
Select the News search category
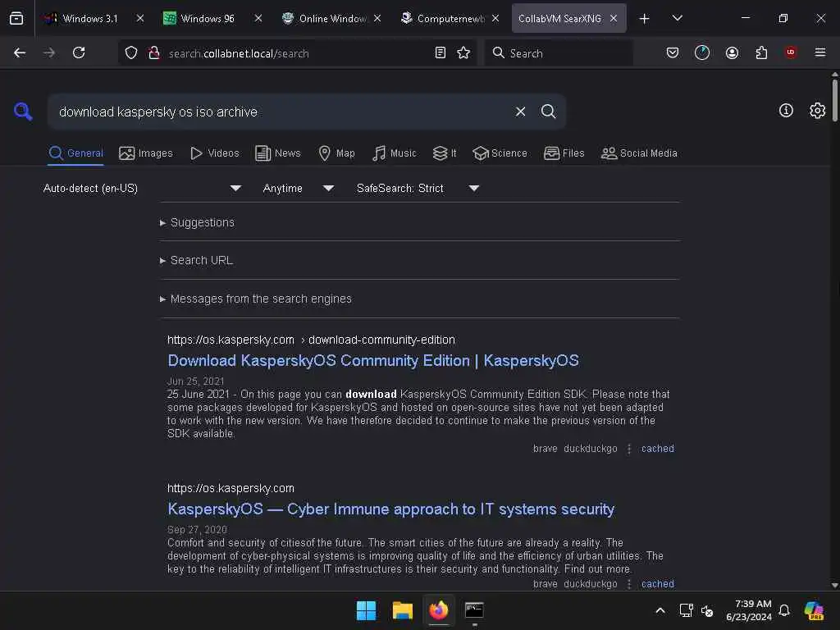coord(278,153)
